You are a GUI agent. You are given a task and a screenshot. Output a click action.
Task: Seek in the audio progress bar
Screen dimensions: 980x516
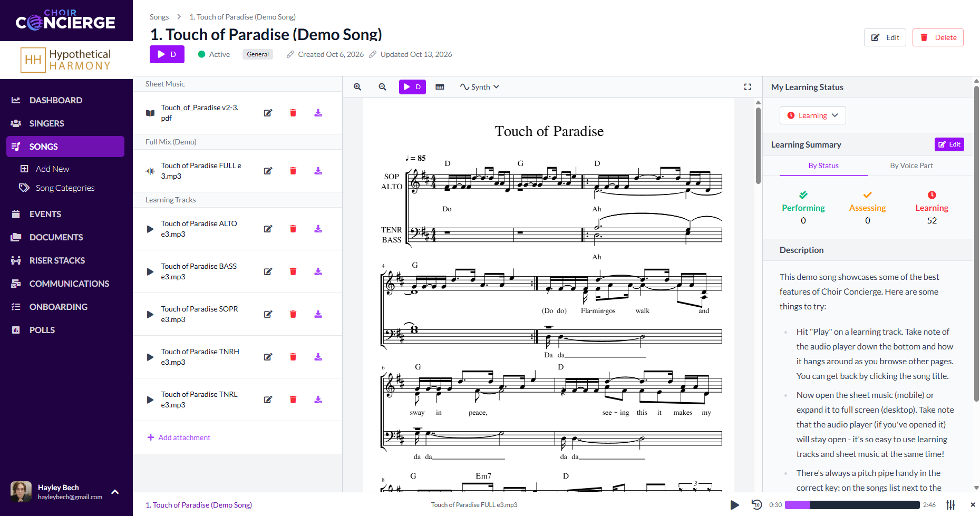[852, 505]
